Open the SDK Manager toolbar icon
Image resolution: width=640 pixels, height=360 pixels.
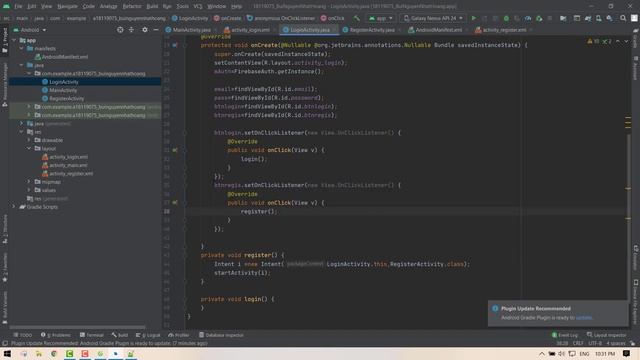[x=609, y=18]
